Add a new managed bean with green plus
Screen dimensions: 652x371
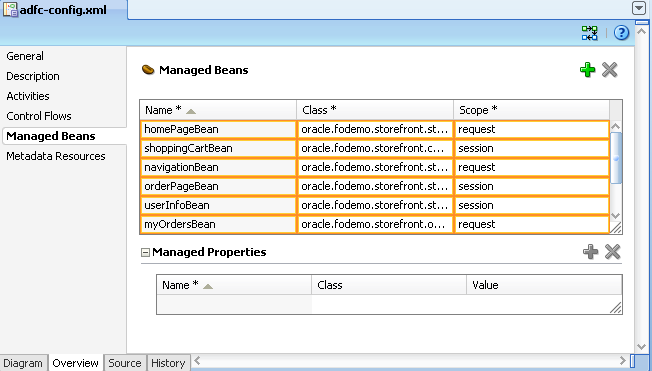(x=587, y=70)
